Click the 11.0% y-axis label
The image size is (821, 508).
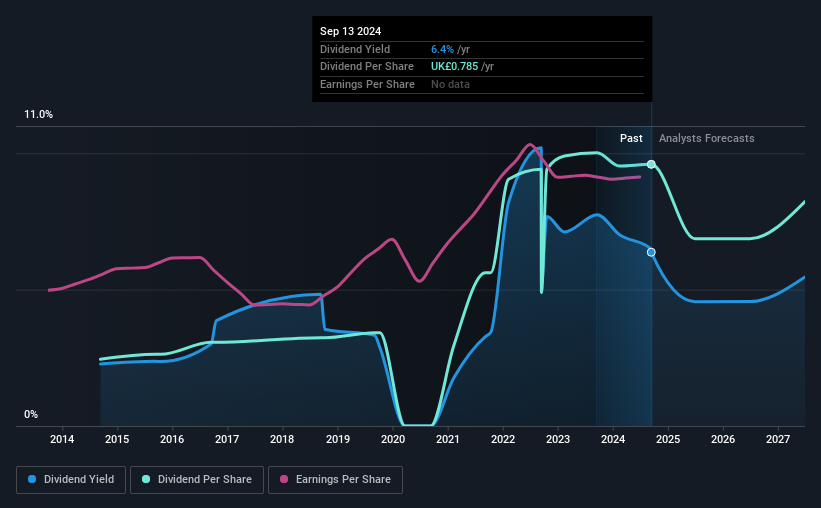tap(38, 115)
